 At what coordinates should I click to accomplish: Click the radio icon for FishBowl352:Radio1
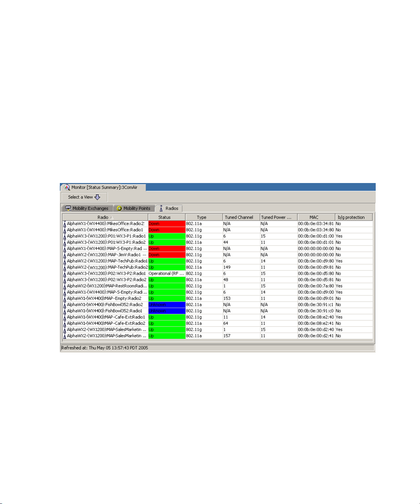(64, 311)
